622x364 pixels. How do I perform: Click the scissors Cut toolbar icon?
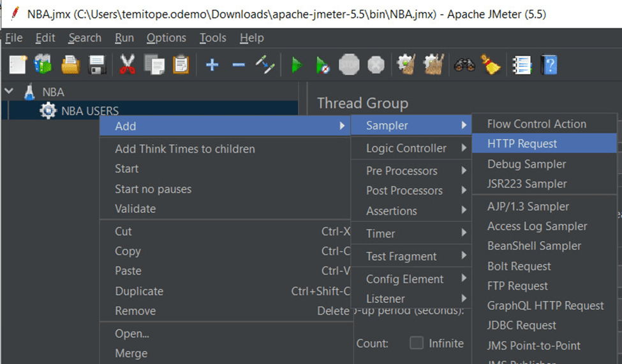pyautogui.click(x=128, y=64)
